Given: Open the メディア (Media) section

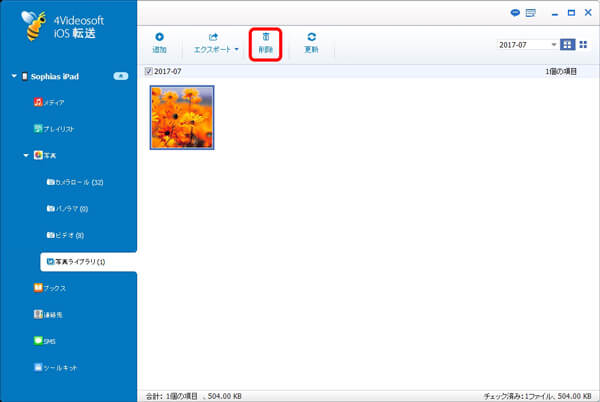Looking at the screenshot, I should [52, 102].
